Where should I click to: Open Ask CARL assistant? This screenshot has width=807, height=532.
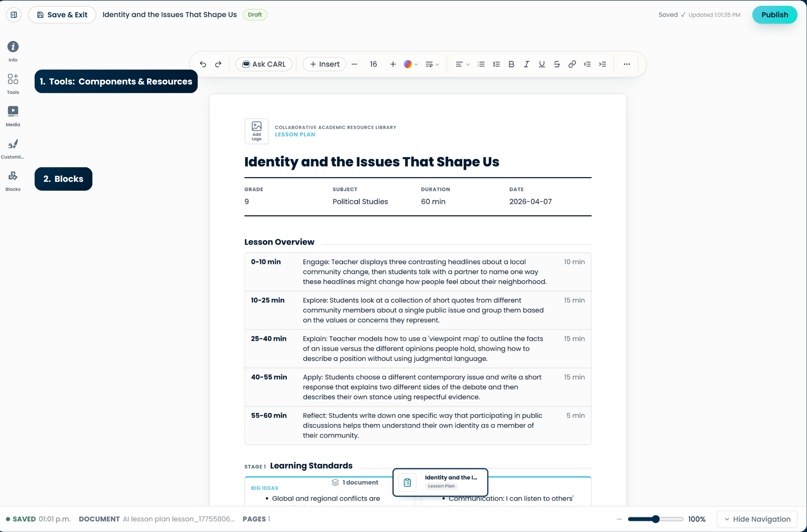[264, 64]
